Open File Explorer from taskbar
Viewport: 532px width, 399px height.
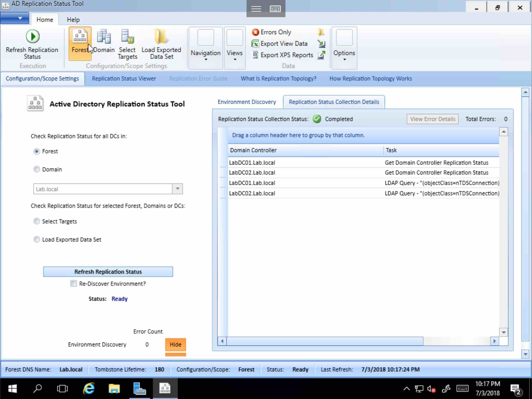coord(114,388)
